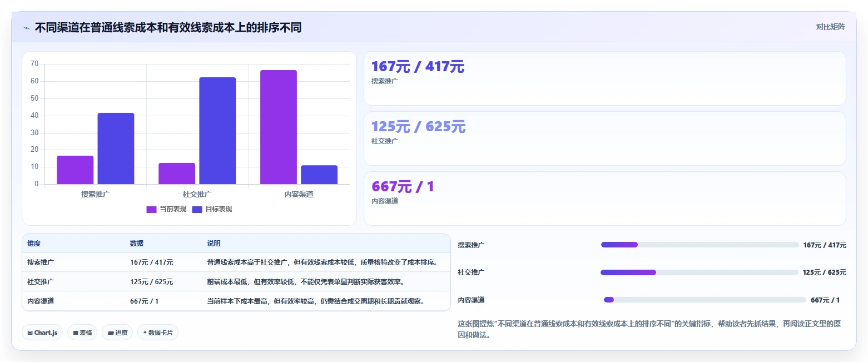
Task: Click the 数据 table column header
Action: (137, 244)
